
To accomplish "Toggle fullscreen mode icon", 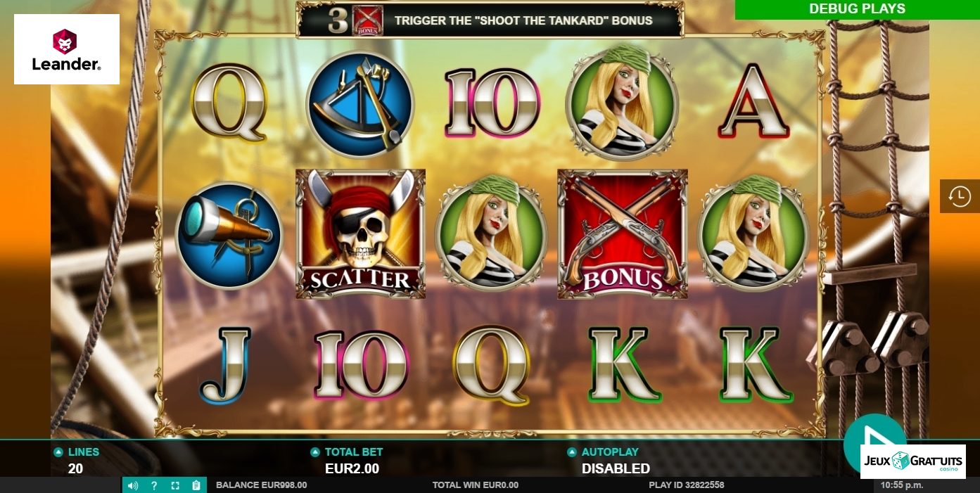I will point(175,485).
